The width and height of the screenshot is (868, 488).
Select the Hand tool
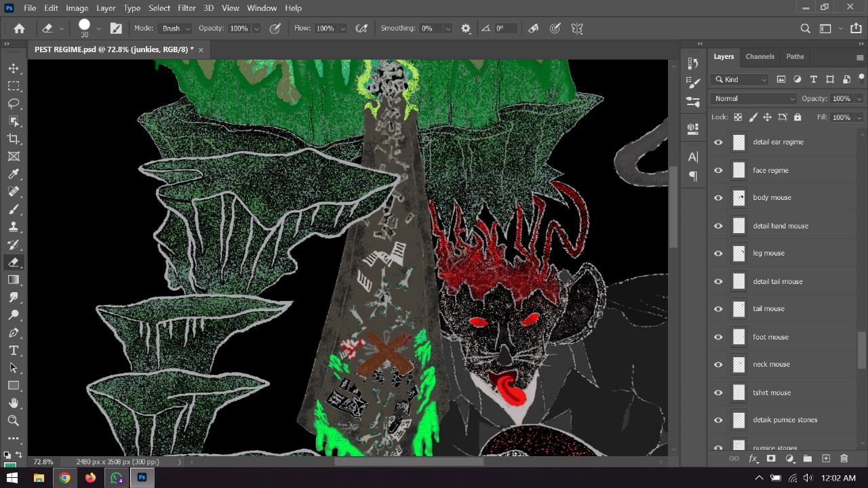click(x=14, y=403)
